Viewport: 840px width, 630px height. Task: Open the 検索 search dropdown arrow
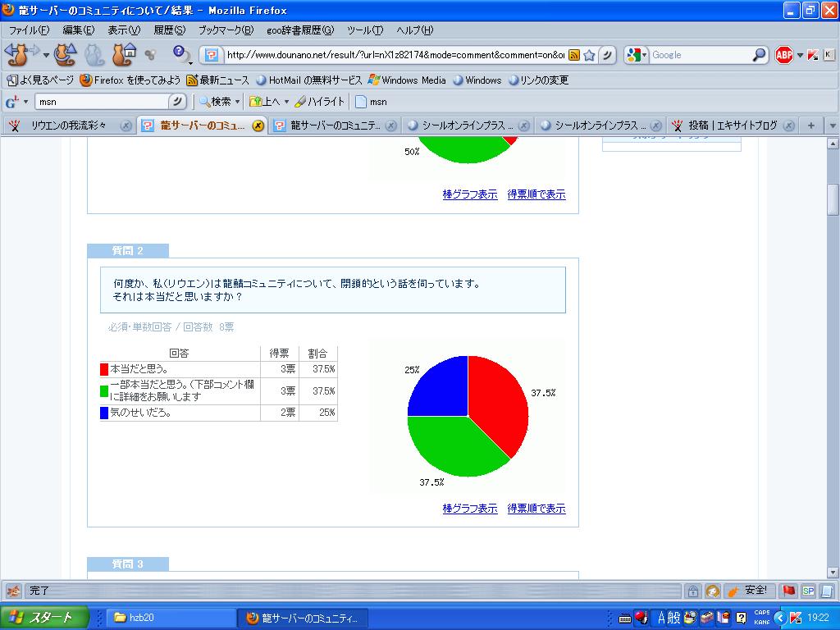[x=237, y=101]
